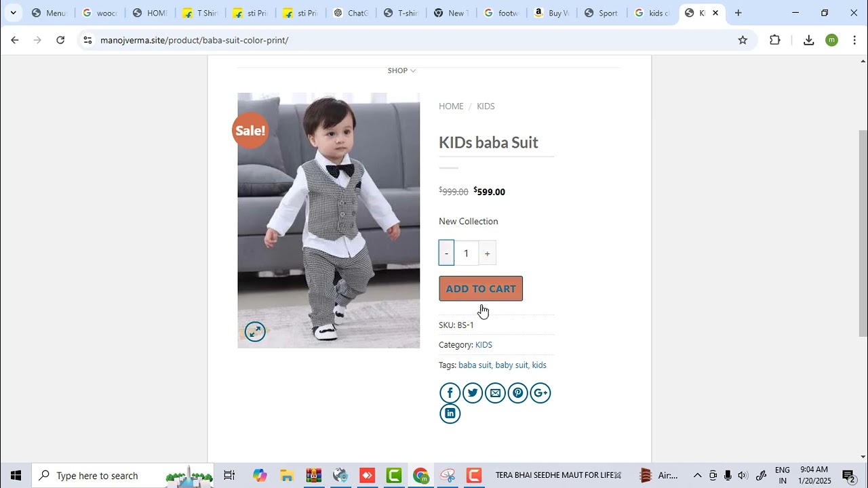
Task: Switch to the Sport tab
Action: 601,13
